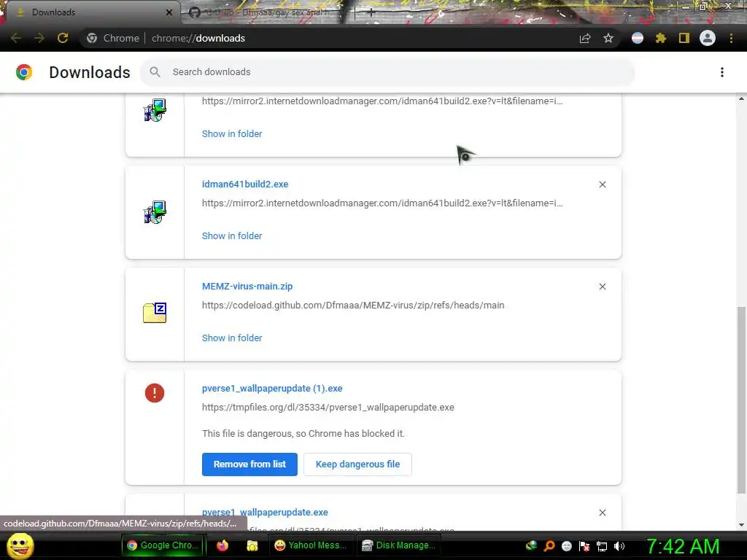This screenshot has width=747, height=560.
Task: Click the smiley Start button on taskbar
Action: pyautogui.click(x=20, y=545)
